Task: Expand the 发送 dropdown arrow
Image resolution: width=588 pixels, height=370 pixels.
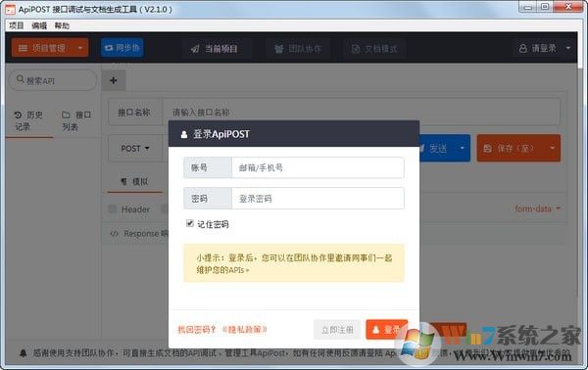Action: tap(462, 149)
